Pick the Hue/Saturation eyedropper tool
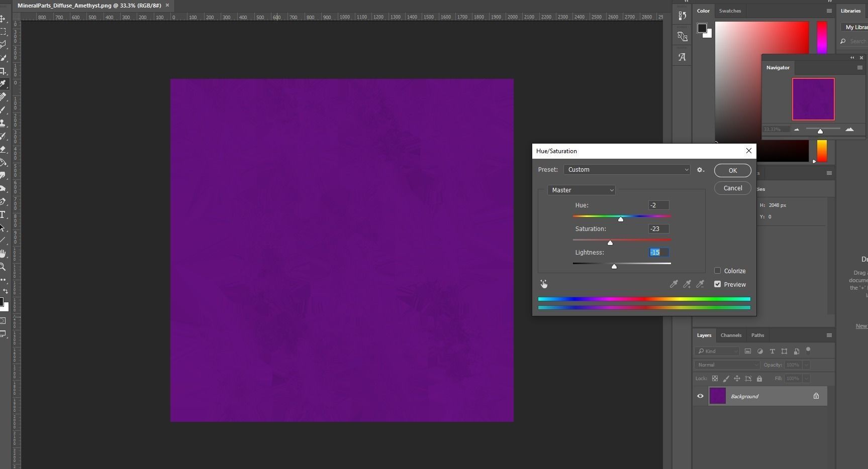This screenshot has height=469, width=868. pyautogui.click(x=673, y=284)
